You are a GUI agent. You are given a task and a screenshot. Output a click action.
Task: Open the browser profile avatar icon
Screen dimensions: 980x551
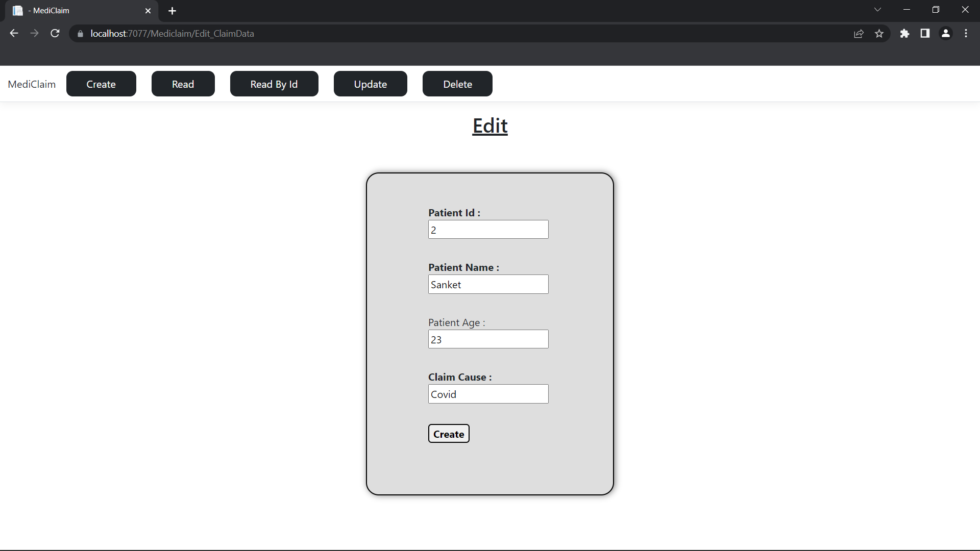(946, 33)
